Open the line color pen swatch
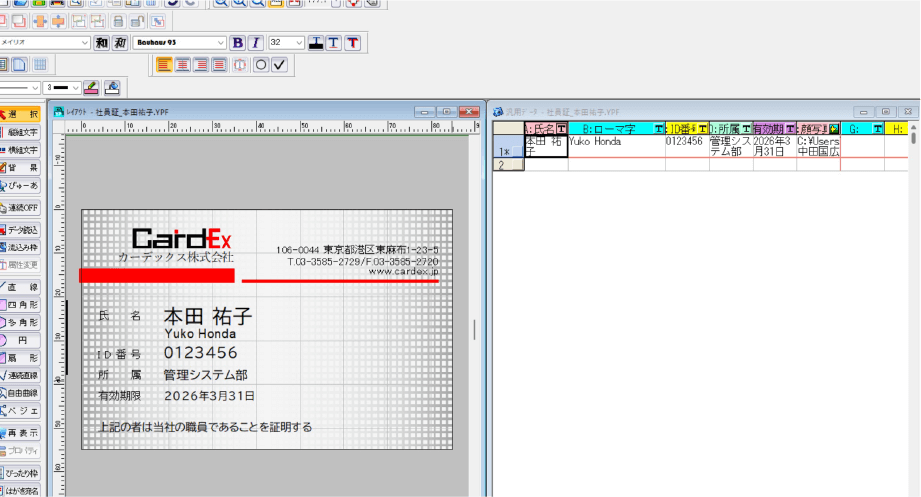Screen dimensions: 921x497 (91, 88)
